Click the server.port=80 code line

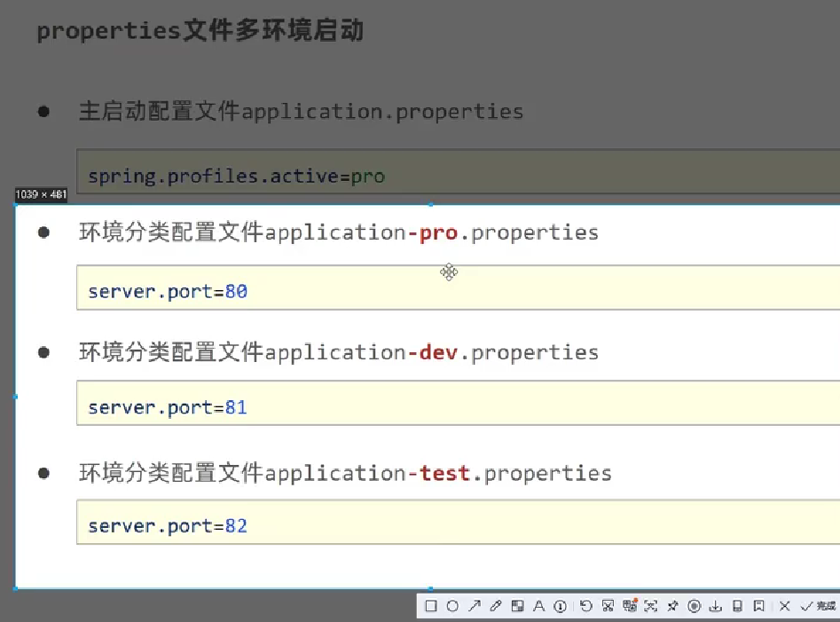(168, 291)
